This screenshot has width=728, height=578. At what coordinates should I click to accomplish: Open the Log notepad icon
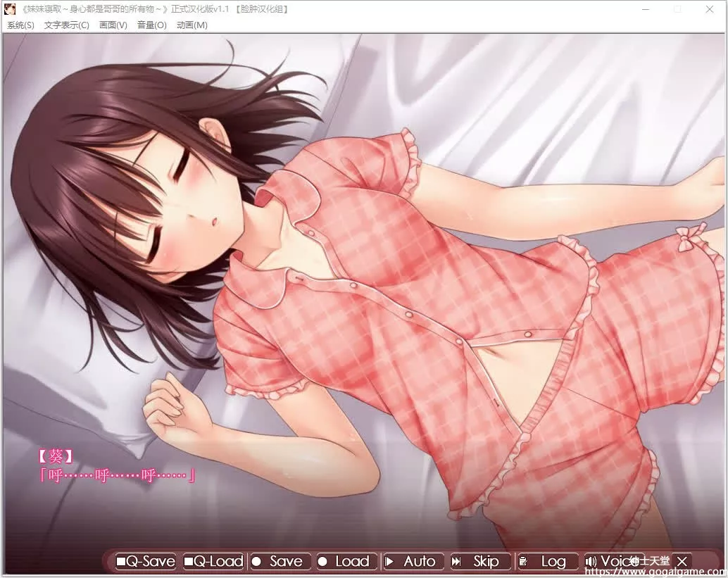[524, 561]
